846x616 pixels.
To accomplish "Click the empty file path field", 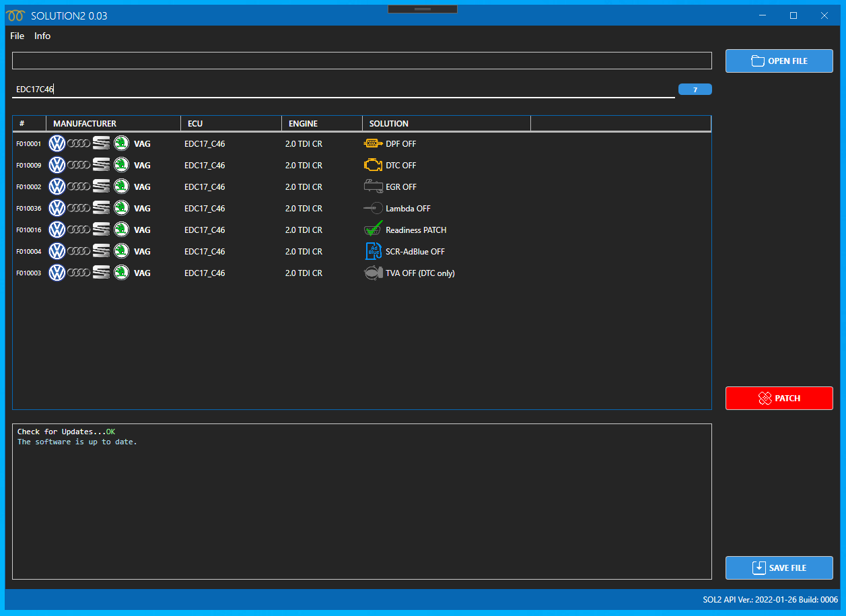I will pyautogui.click(x=362, y=61).
